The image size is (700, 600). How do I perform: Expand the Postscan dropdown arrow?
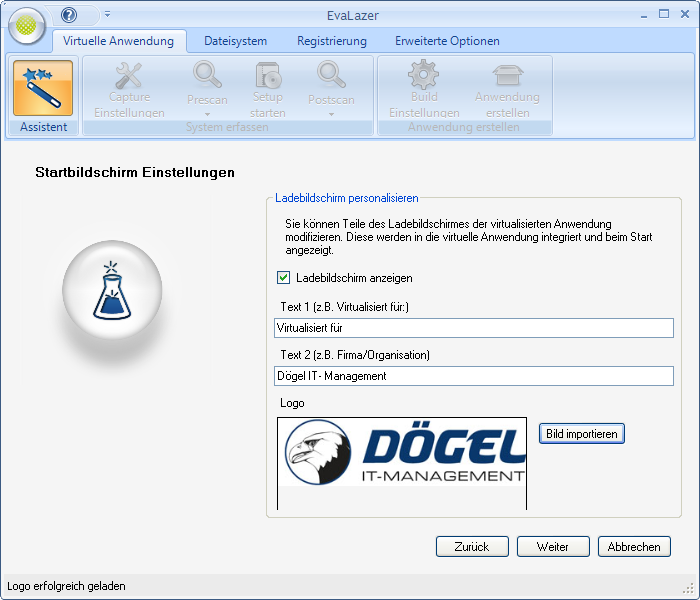coord(331,114)
